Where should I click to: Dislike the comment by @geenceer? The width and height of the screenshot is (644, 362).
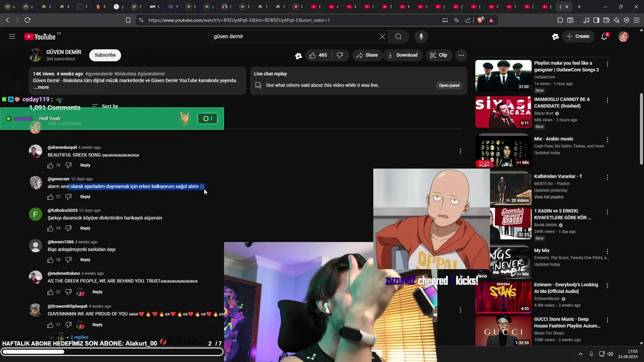click(68, 197)
